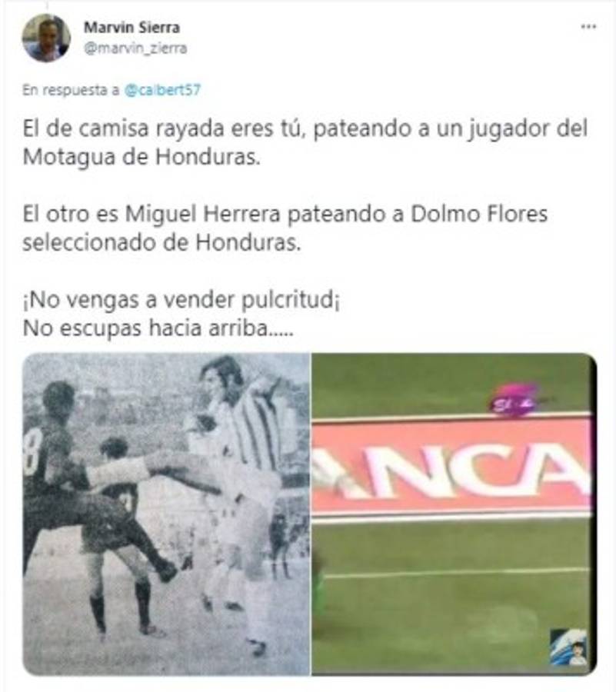Open the Marvin Sierra display name
Image resolution: width=616 pixels, height=692 pixels.
click(132, 28)
